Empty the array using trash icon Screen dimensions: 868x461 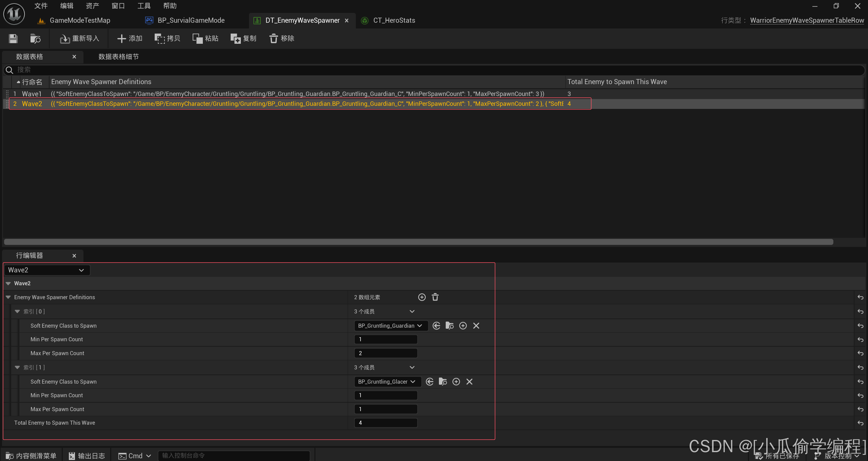click(x=435, y=297)
